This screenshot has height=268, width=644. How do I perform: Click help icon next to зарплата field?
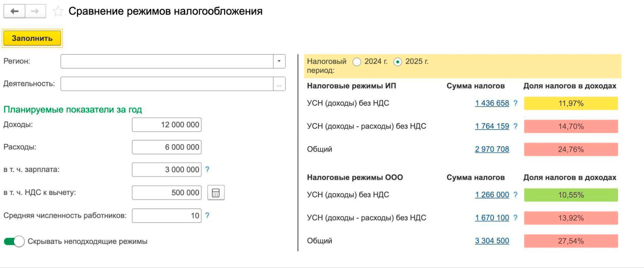point(207,169)
